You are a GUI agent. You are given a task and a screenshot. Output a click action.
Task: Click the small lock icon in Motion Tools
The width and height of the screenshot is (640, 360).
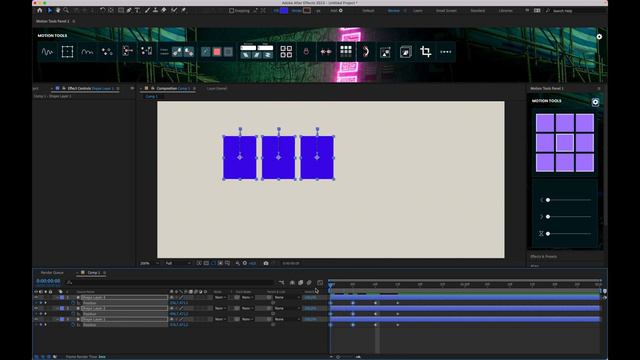pyautogui.click(x=306, y=52)
